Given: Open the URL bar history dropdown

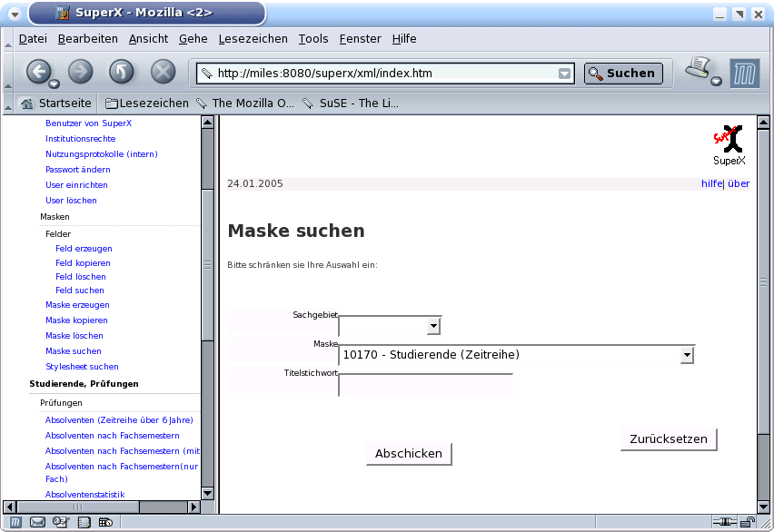Looking at the screenshot, I should 565,74.
